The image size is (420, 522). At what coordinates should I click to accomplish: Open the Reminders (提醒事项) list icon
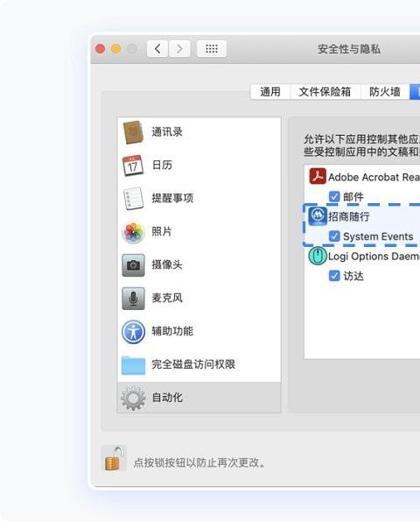point(133,199)
